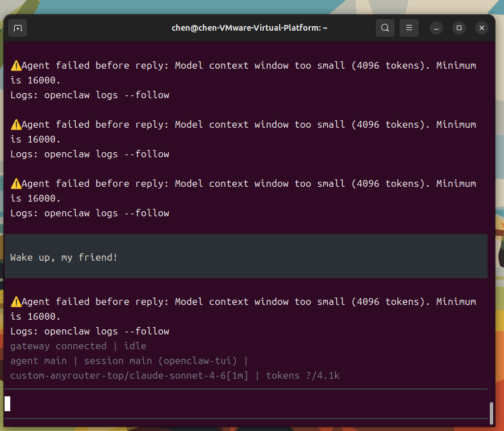
Task: Open the terminal hamburger menu
Action: [x=409, y=28]
